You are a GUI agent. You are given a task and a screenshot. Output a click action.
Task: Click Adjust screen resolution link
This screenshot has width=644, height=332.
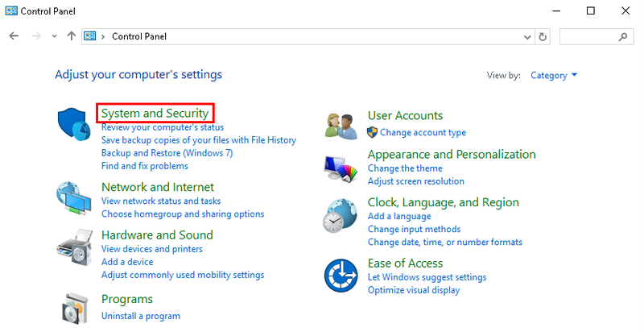coord(415,181)
